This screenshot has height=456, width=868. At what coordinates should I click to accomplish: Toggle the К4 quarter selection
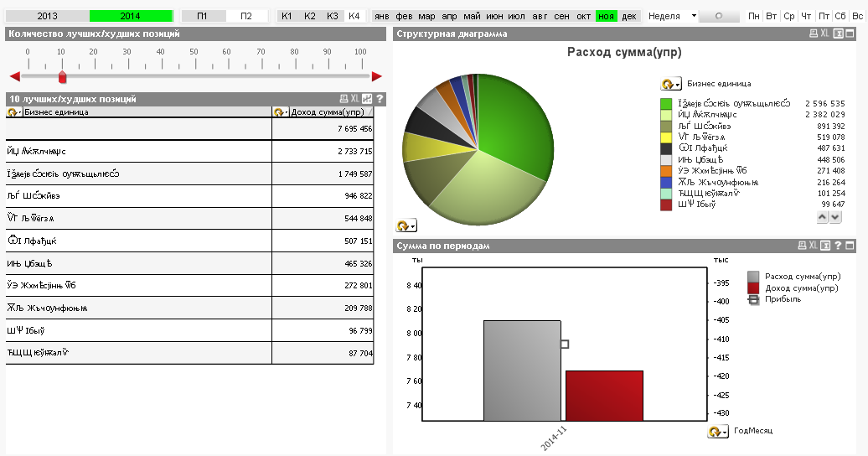click(354, 16)
